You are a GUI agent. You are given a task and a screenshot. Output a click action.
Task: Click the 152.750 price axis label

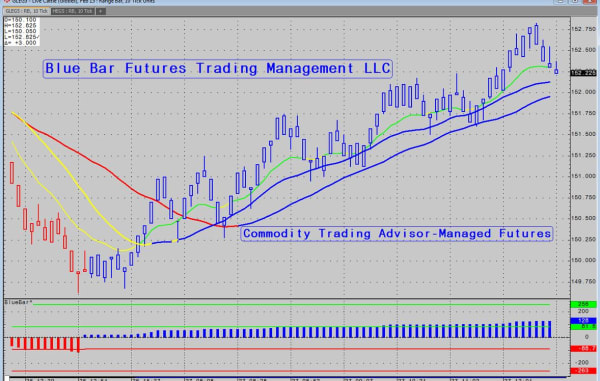[x=583, y=29]
